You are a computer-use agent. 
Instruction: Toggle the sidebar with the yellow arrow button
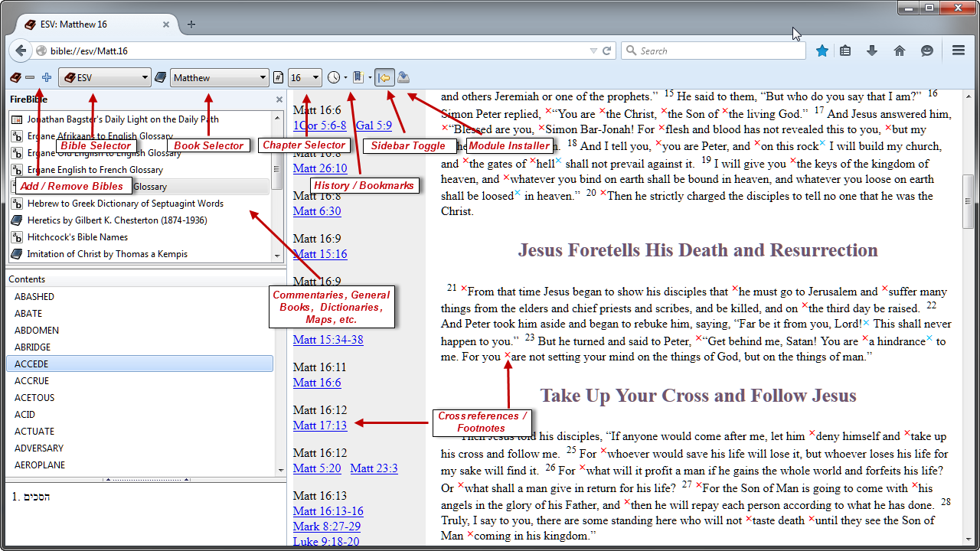385,77
